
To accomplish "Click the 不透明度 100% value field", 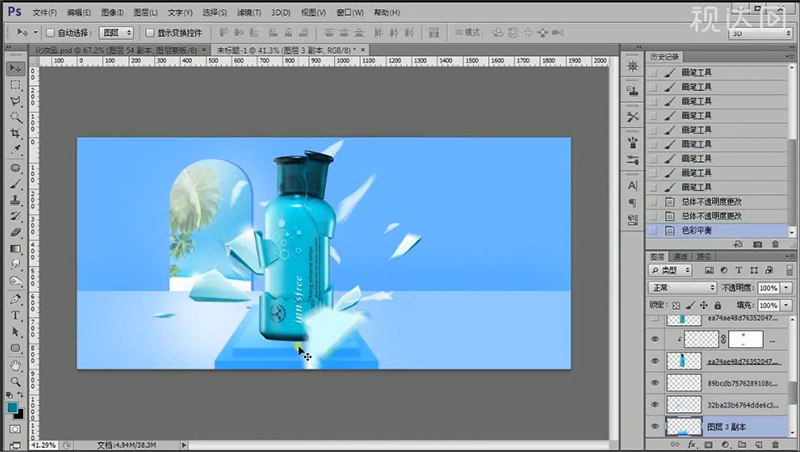I will pos(768,288).
